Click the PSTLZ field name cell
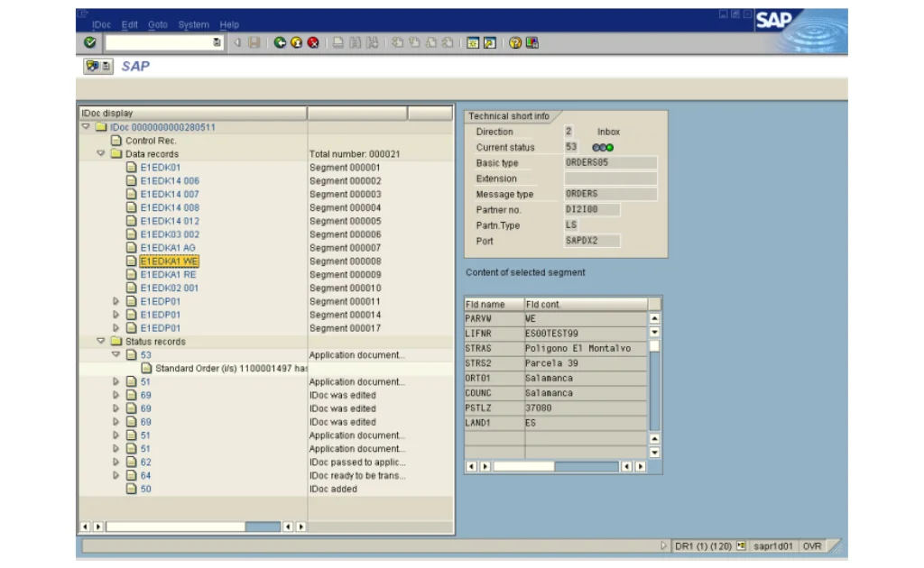The height and width of the screenshot is (568, 924). point(494,408)
